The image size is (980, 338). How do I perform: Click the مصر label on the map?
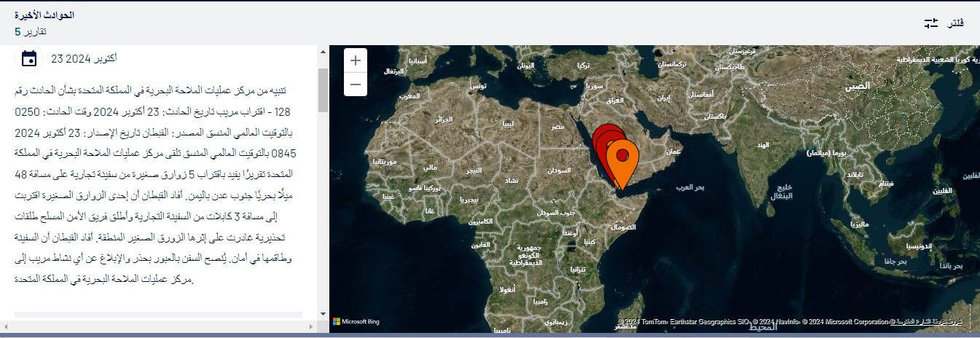[557, 127]
